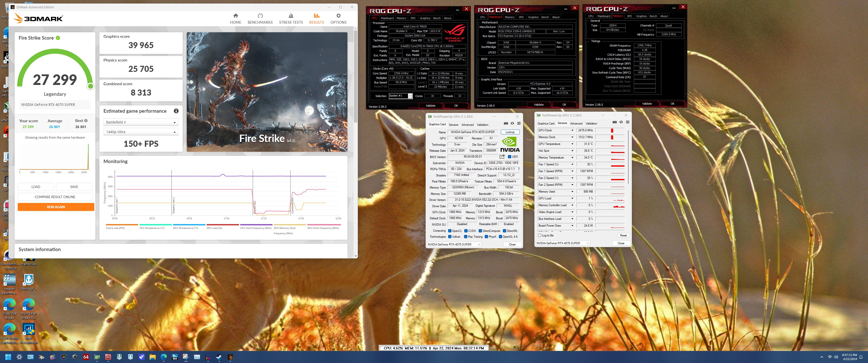This screenshot has height=363, width=868.
Task: Refresh left GPU-Z Graphics Card window
Action: (512, 124)
